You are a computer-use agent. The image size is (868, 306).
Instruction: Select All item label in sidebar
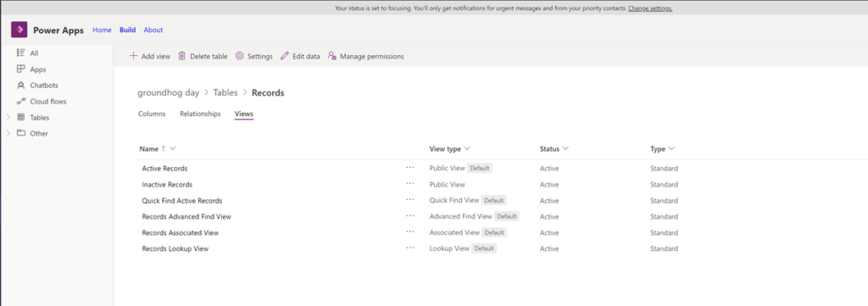(x=34, y=53)
